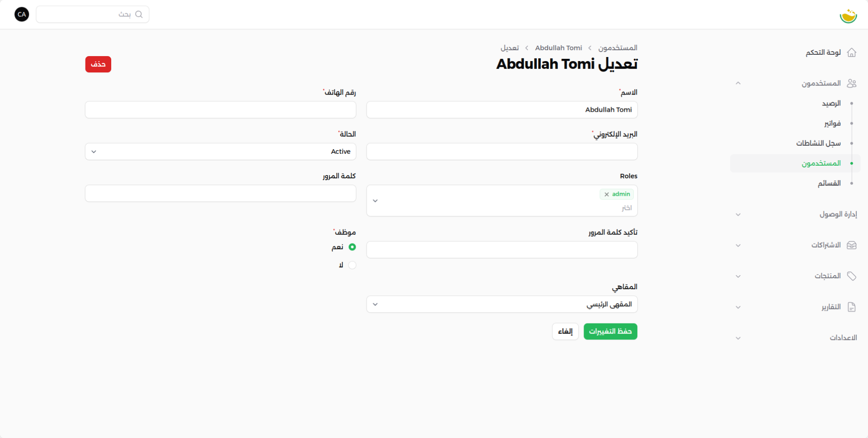Viewport: 868px width, 438px height.
Task: Expand the التقارير sidebar section
Action: pos(738,307)
